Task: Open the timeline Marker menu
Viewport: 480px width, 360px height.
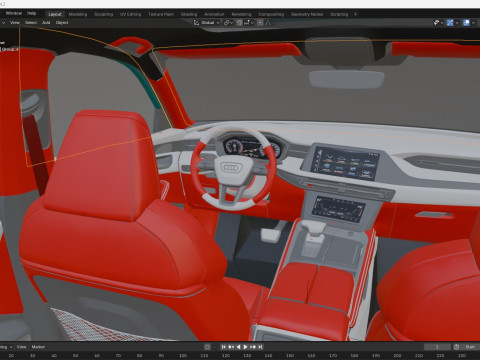Action: tap(38, 347)
